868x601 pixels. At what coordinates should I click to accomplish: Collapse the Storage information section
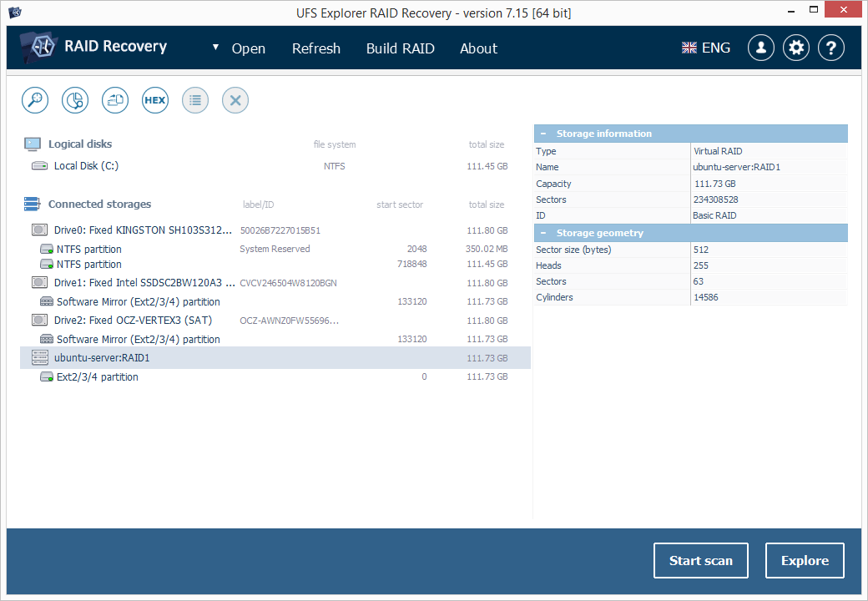(543, 134)
